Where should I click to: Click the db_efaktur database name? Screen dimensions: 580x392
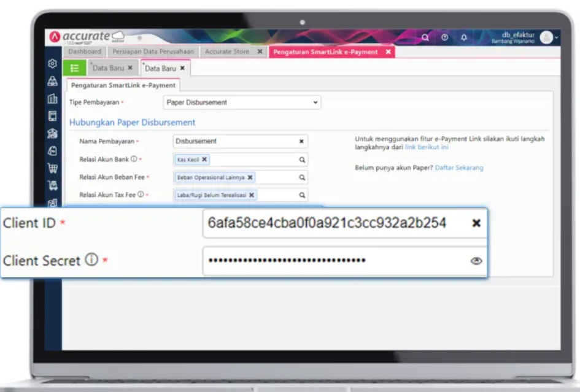[518, 35]
